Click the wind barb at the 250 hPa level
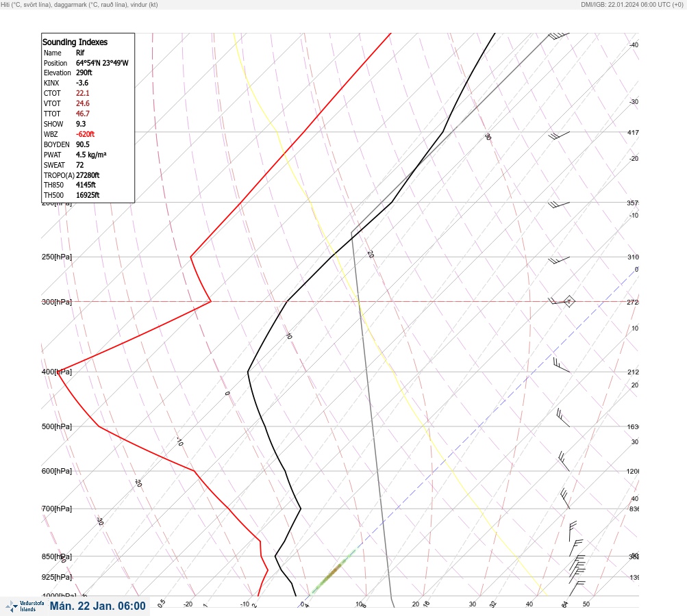The height and width of the screenshot is (616, 687). tap(559, 260)
